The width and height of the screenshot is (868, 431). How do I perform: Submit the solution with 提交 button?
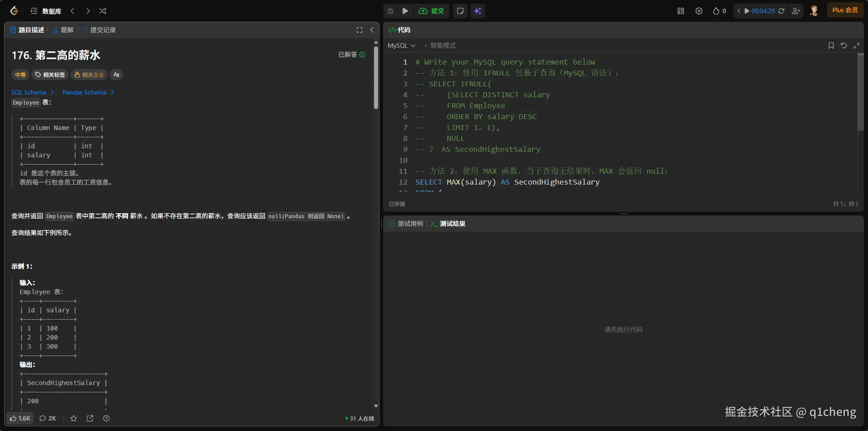tap(431, 11)
